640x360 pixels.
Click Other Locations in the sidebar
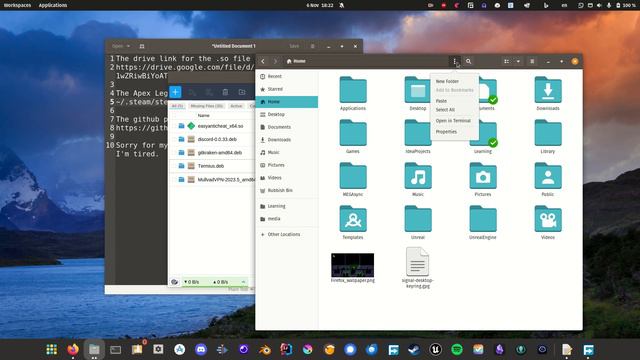287,234
